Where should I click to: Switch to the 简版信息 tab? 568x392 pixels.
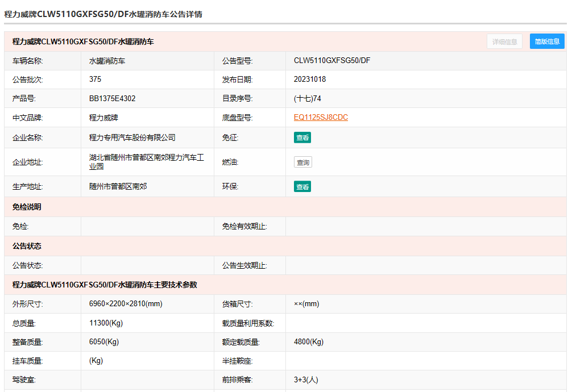click(x=547, y=41)
